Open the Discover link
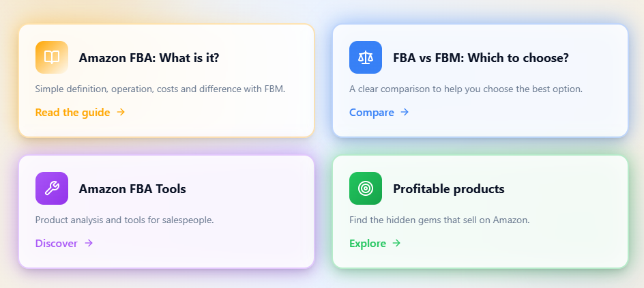The image size is (644, 288). pos(57,244)
